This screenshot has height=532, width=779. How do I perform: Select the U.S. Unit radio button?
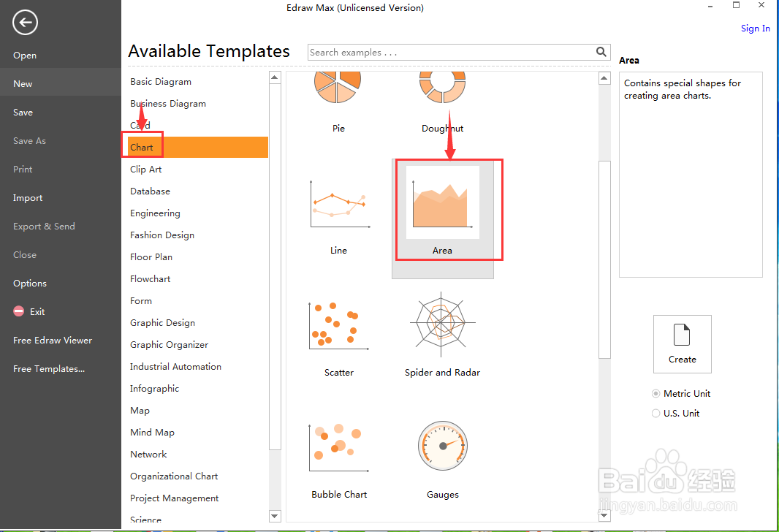point(655,414)
